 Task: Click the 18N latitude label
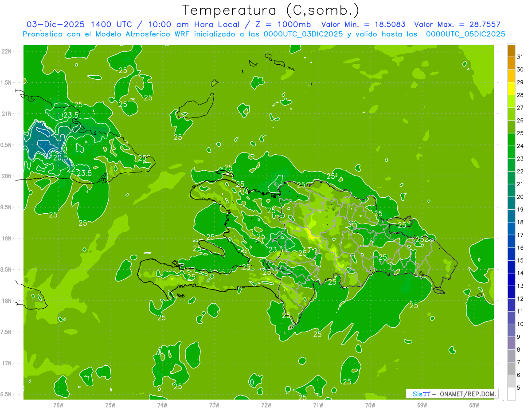(7, 301)
